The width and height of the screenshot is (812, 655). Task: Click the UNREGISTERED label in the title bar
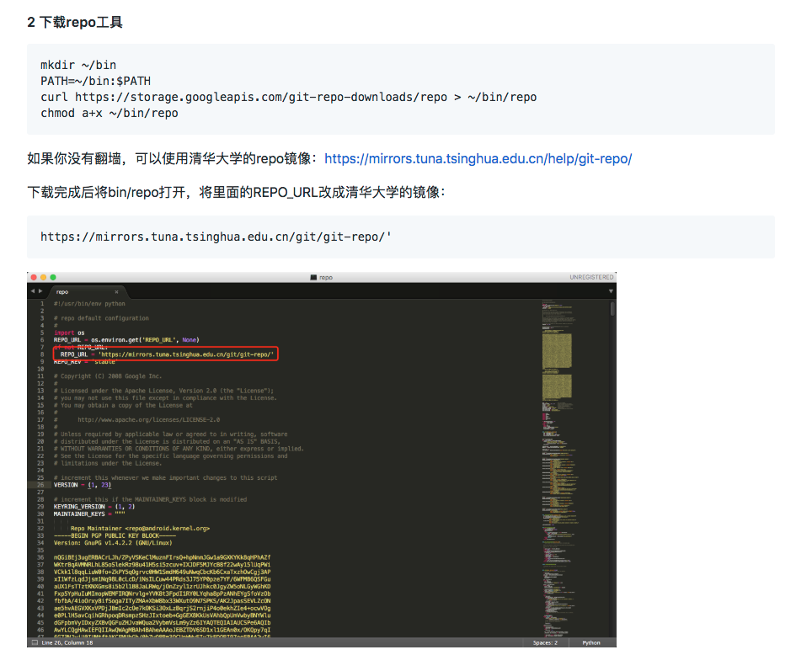pos(590,276)
